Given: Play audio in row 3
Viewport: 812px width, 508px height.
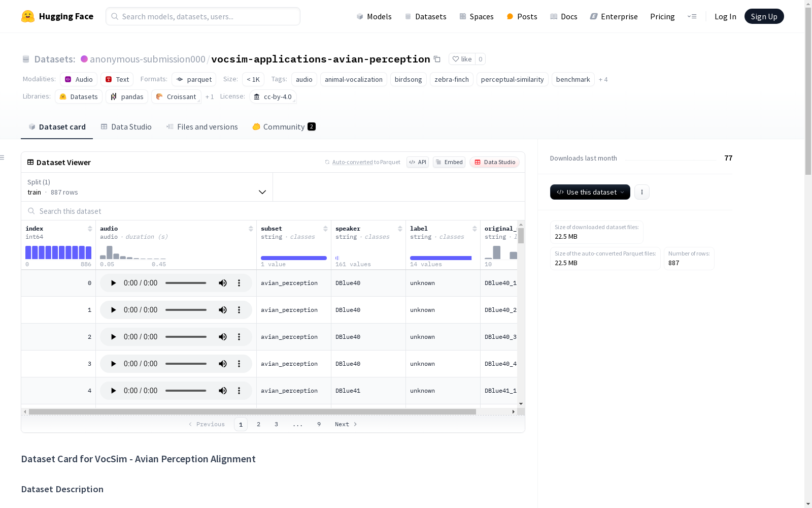Looking at the screenshot, I should point(113,364).
